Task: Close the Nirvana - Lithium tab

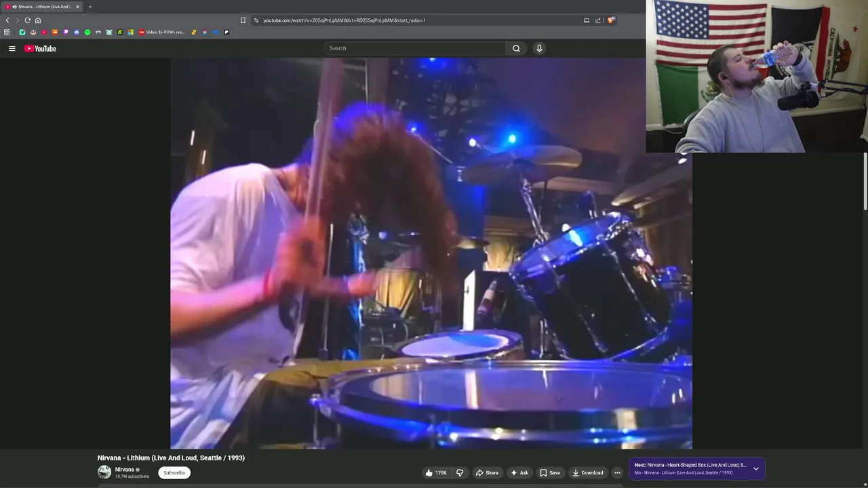Action: point(77,7)
